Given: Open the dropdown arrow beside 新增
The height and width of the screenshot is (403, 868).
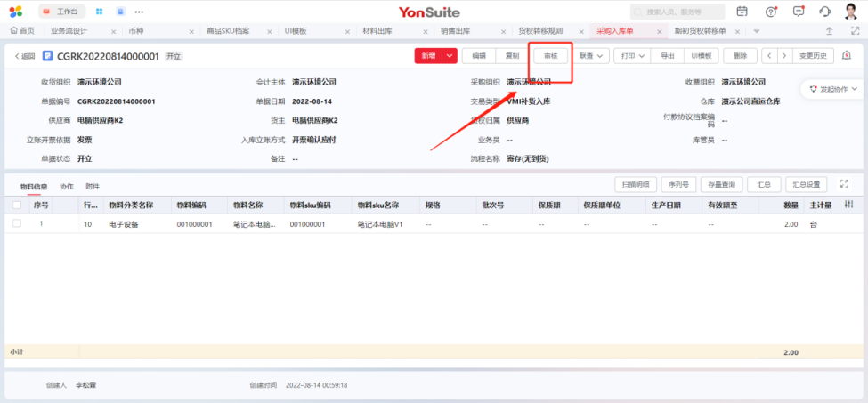Looking at the screenshot, I should (450, 56).
